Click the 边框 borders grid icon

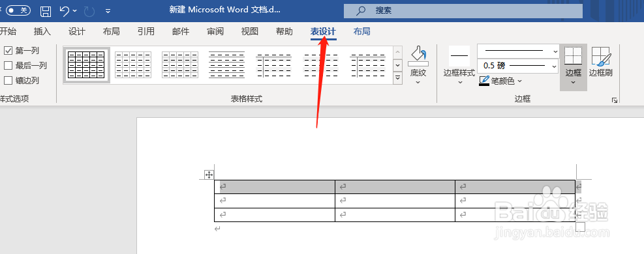click(574, 56)
